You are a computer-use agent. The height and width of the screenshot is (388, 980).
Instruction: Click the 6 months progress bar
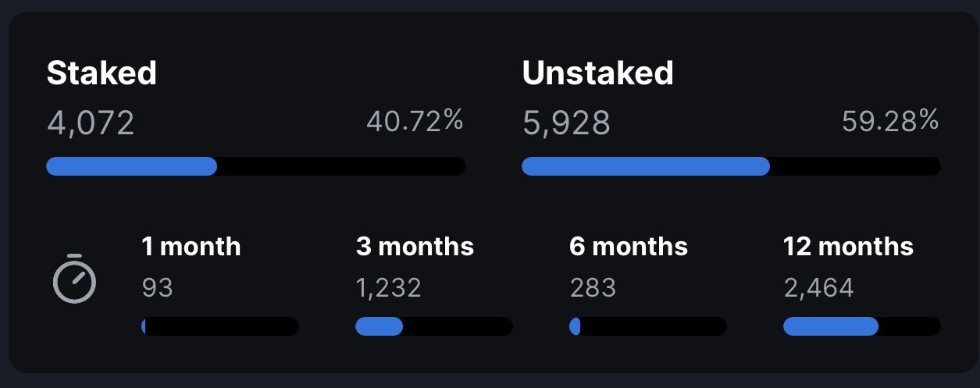coord(648,326)
